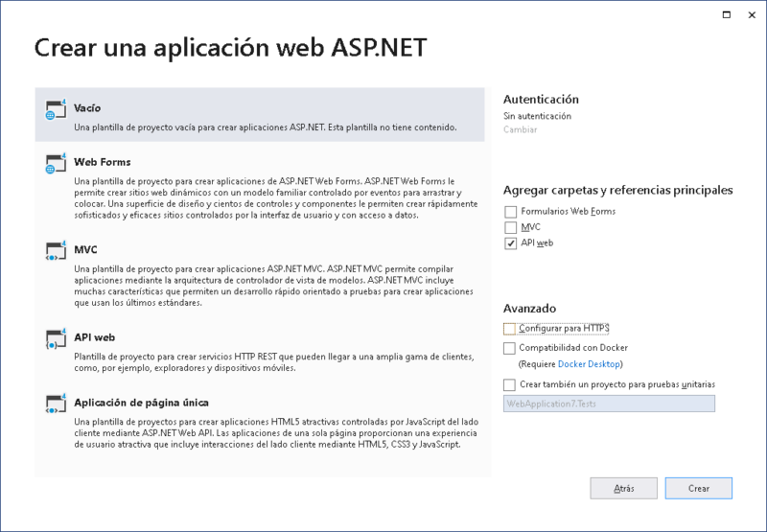767x532 pixels.
Task: Click the Aplicación de página única icon
Action: pos(56,404)
